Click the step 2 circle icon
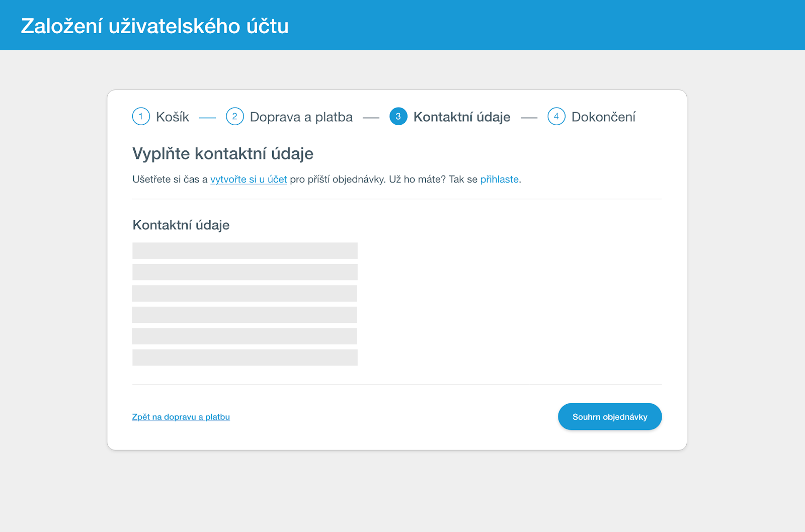The image size is (805, 532). 235,116
